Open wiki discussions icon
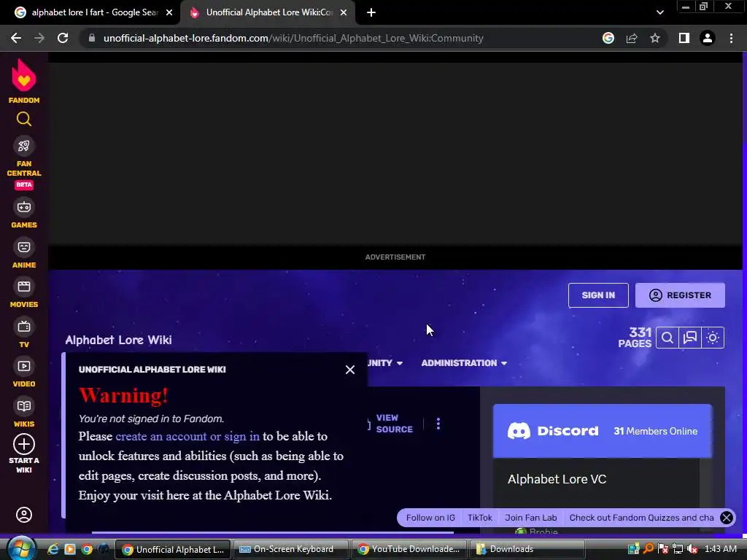 [690, 338]
